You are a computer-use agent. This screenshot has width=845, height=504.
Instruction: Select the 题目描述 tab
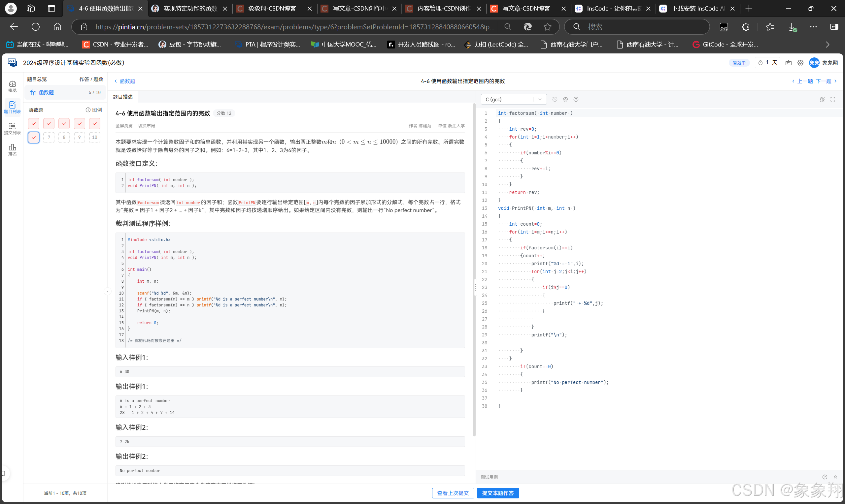pos(123,97)
